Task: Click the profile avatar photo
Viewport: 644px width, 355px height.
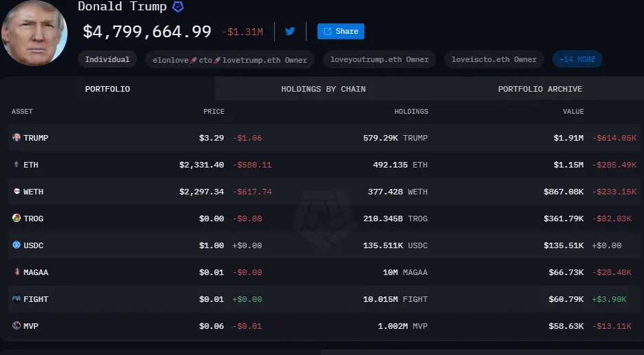Action: 34,33
